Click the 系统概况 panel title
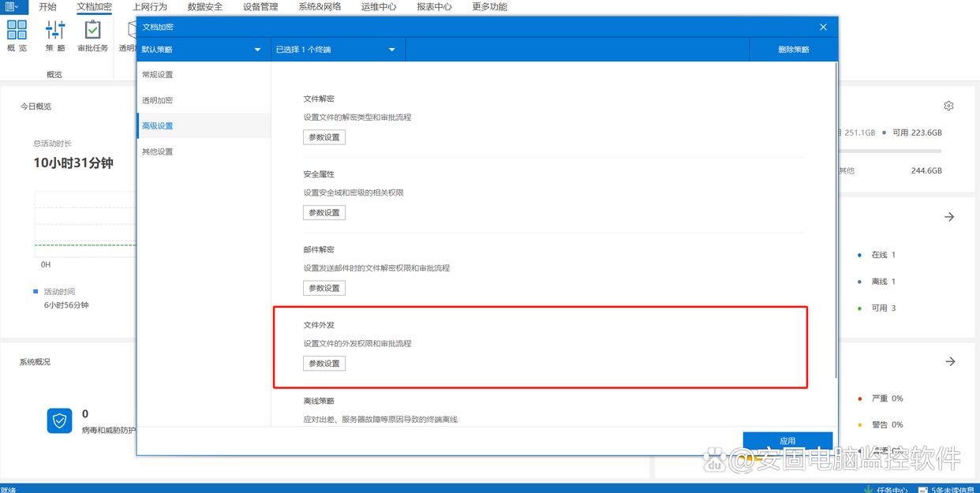The image size is (980, 493). pos(36,362)
